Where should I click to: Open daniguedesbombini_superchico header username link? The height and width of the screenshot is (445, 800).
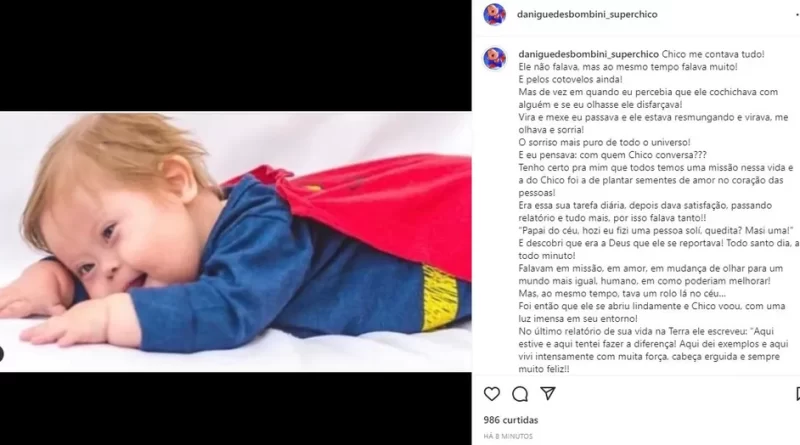click(587, 15)
